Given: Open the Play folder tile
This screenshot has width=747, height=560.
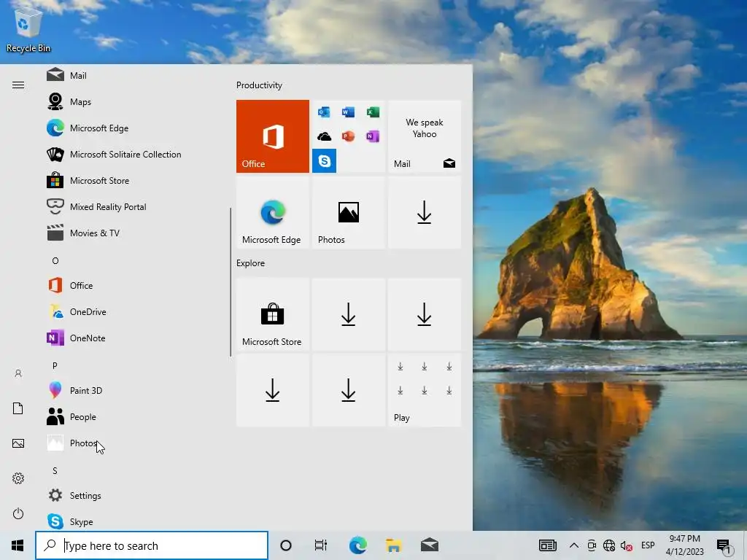Looking at the screenshot, I should [425, 390].
